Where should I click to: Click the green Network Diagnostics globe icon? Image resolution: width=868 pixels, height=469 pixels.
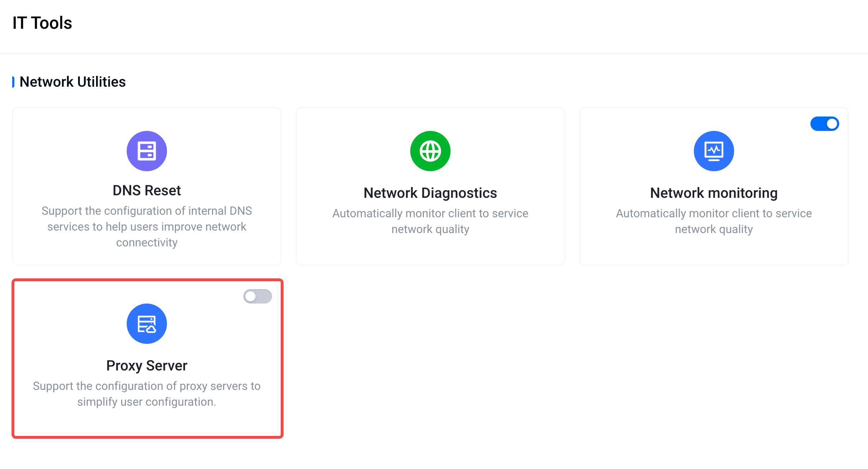pyautogui.click(x=430, y=151)
